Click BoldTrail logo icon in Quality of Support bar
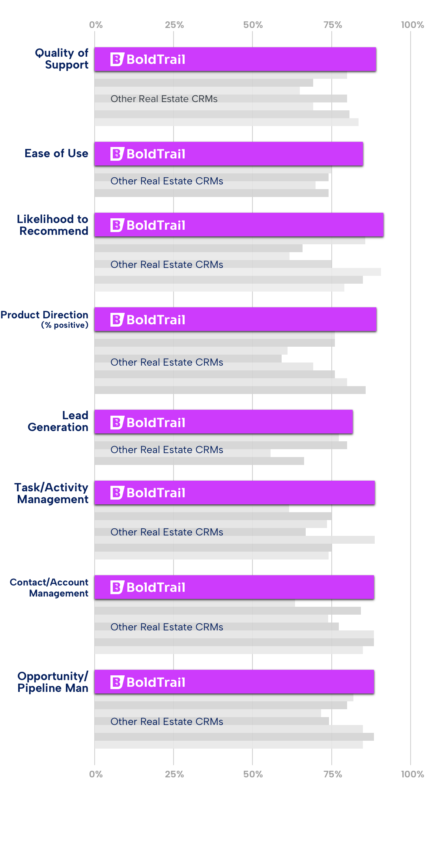The image size is (426, 868). 117,59
